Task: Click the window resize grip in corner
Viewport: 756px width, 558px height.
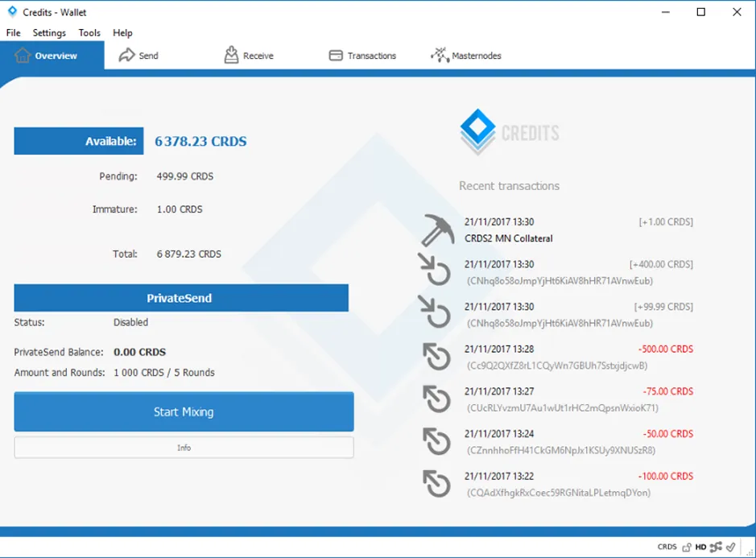Action: click(x=750, y=552)
